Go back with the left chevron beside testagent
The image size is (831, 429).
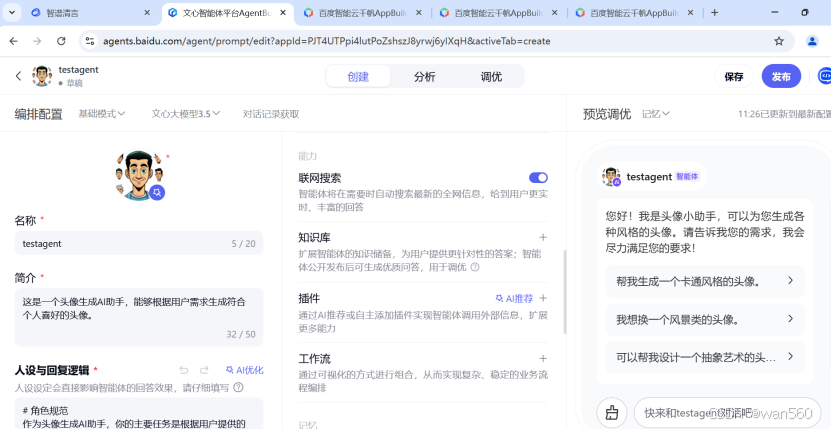click(x=19, y=76)
